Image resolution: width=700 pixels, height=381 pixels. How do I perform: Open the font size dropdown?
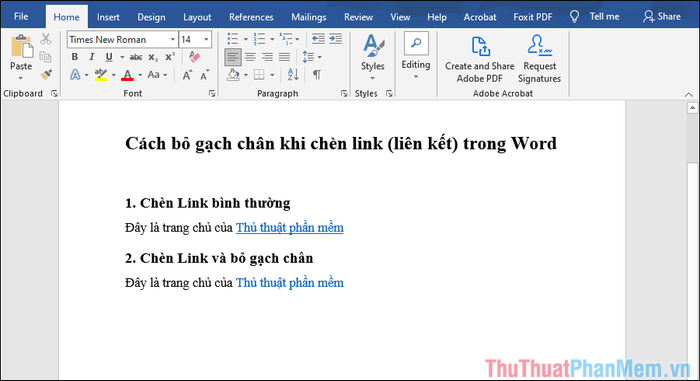point(206,39)
